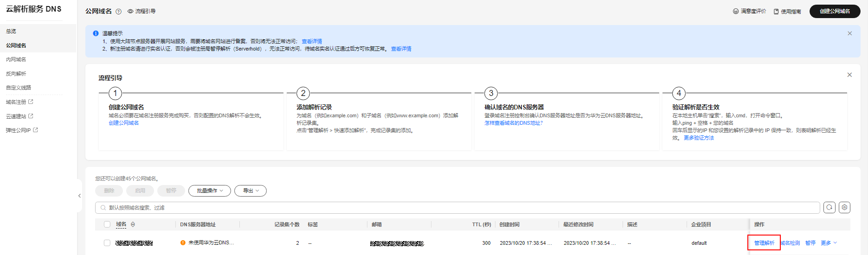
Task: Open 流程引导 eye icon toggle
Action: (130, 12)
